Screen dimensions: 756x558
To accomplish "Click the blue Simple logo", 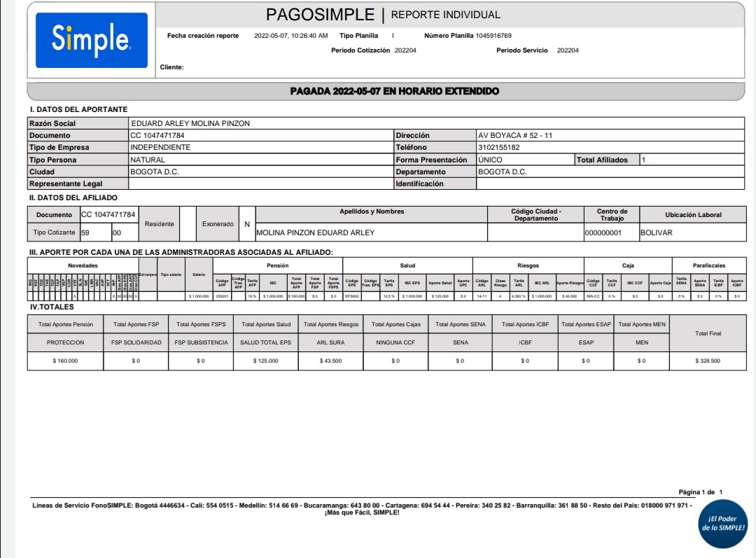I will coord(91,40).
